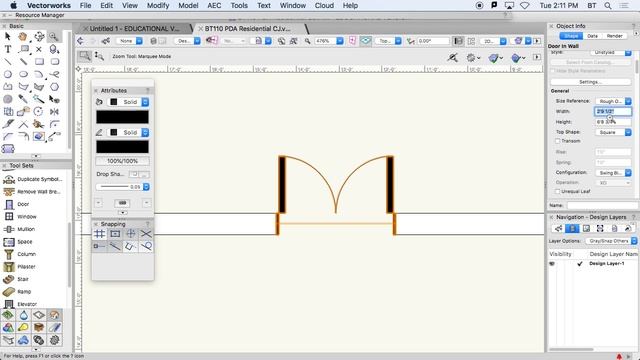The width and height of the screenshot is (640, 360).
Task: Open the pen style Solid dropdown
Action: point(128,133)
